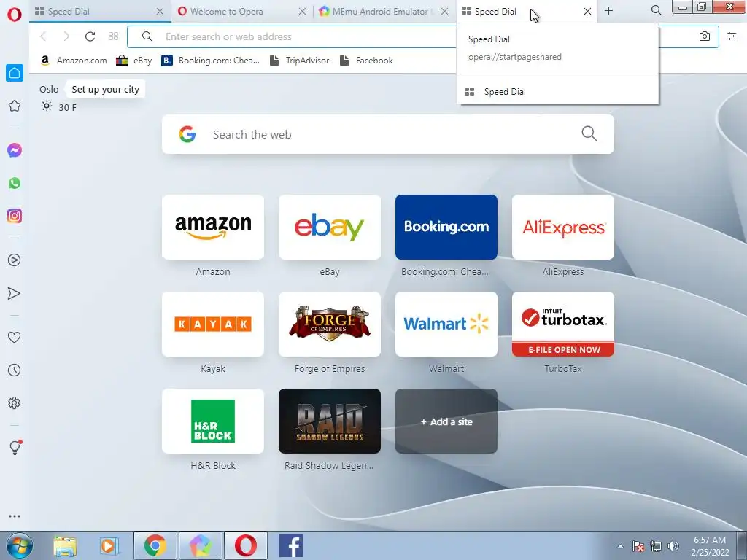Open Pinboards heart icon in the sidebar
Viewport: 747px width, 560px height.
click(15, 337)
